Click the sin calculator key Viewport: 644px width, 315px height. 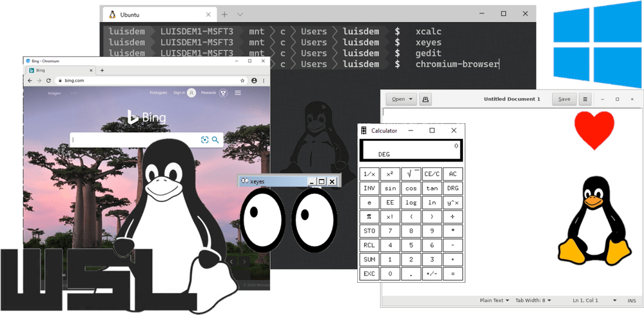[x=390, y=188]
